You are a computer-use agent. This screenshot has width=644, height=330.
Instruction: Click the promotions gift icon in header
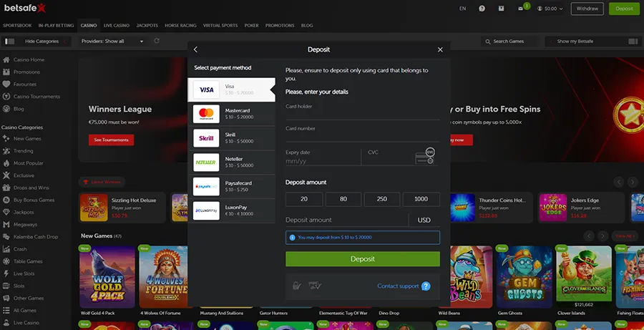coord(501,8)
